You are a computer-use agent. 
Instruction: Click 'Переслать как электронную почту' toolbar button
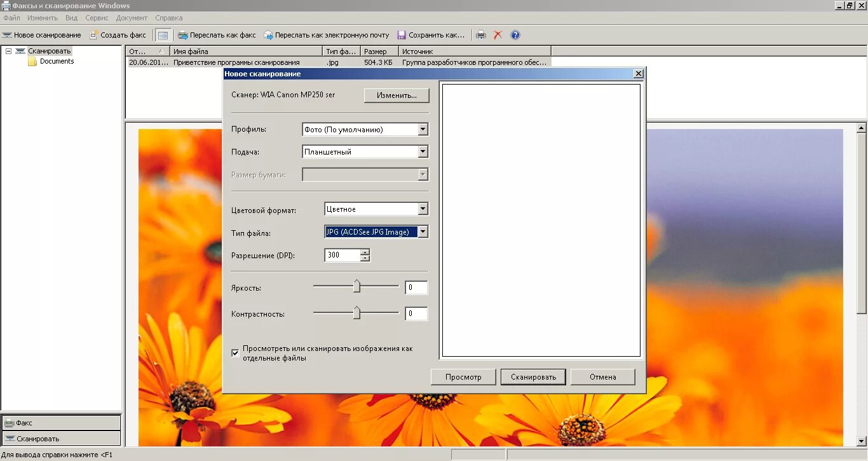(327, 35)
